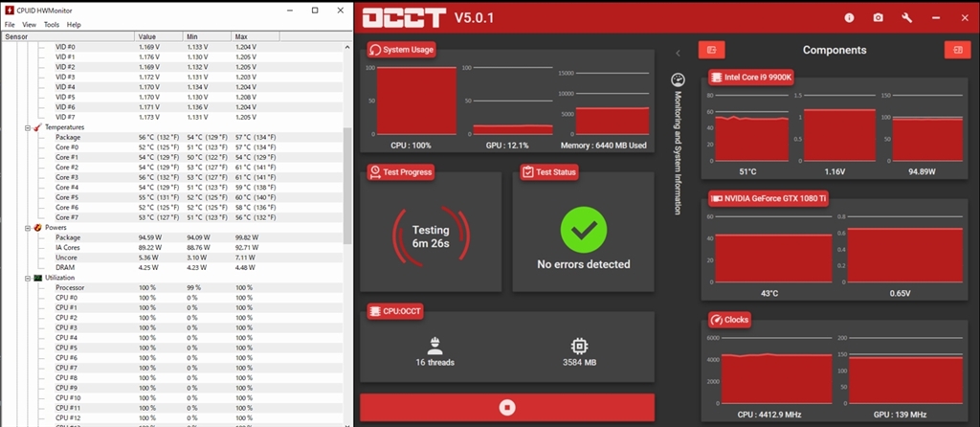Click the Test Status clipboard icon
This screenshot has width=980, height=427.
click(528, 172)
